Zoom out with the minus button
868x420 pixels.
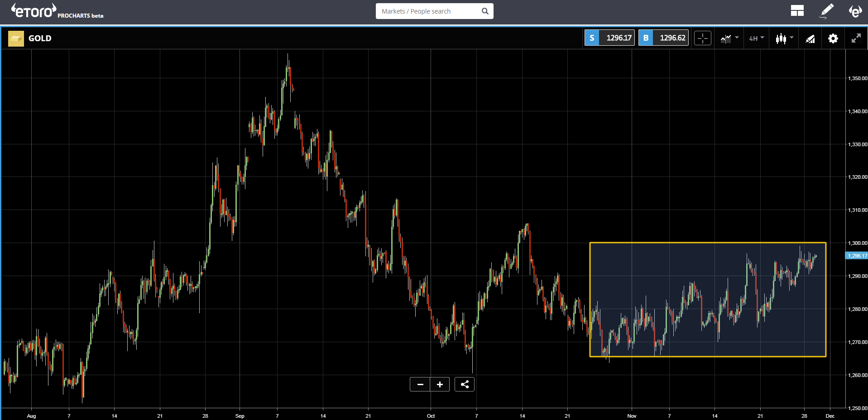(x=420, y=384)
